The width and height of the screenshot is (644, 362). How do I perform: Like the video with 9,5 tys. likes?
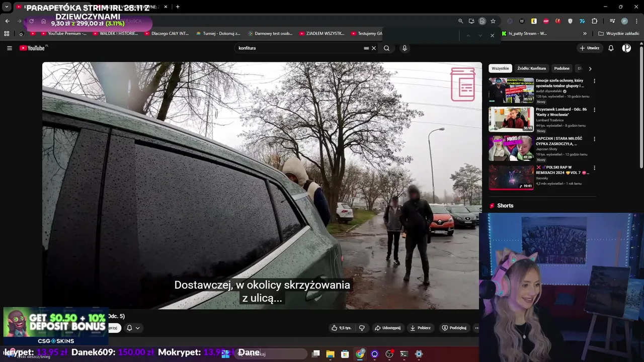341,328
